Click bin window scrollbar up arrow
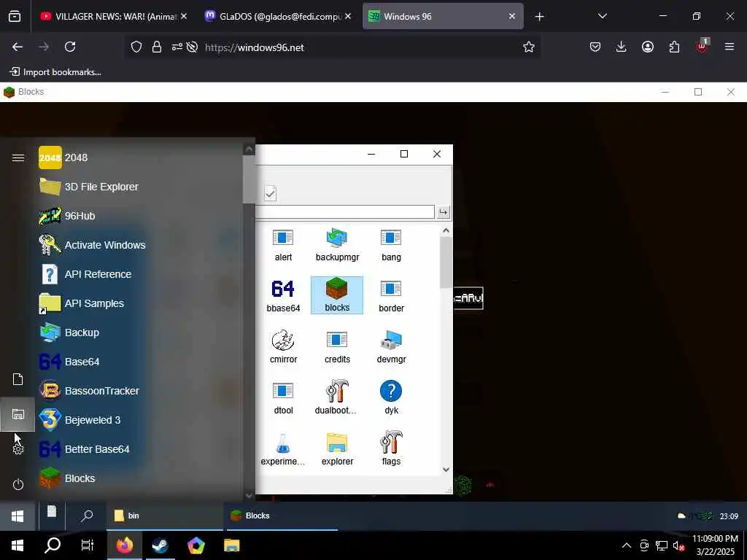The image size is (747, 560). 446,230
